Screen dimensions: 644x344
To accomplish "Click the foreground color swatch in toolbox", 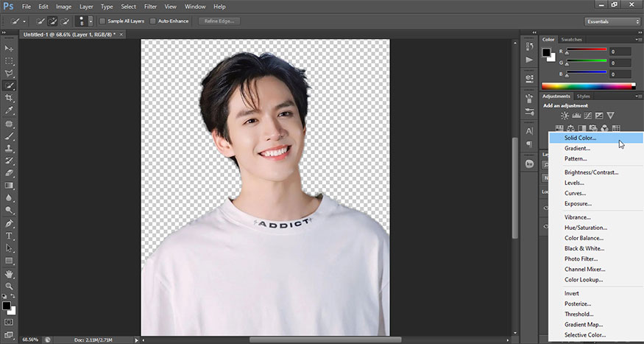I will tap(7, 304).
